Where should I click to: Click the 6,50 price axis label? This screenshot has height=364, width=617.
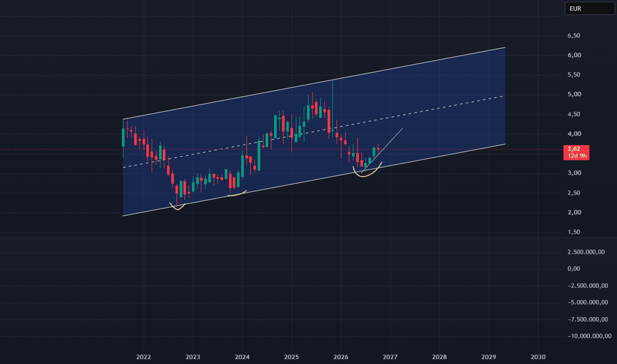(x=574, y=36)
